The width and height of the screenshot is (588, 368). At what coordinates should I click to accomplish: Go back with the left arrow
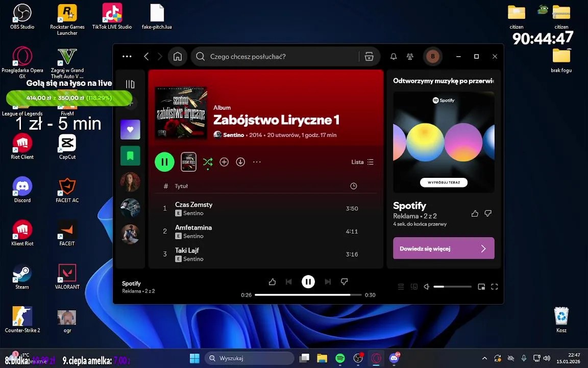click(x=146, y=56)
